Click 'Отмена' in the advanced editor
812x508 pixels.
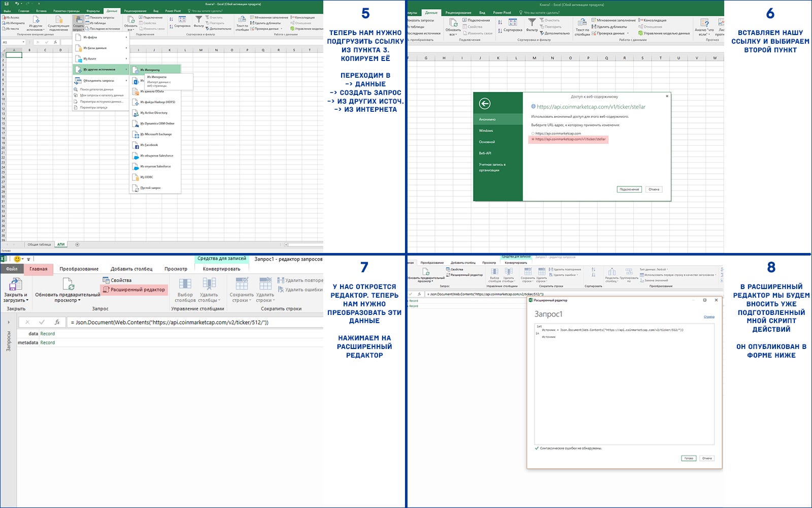click(x=707, y=458)
